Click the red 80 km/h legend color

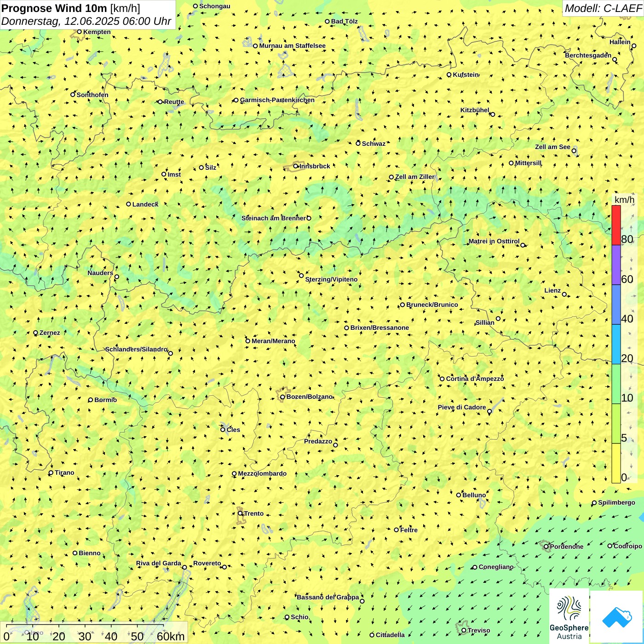(616, 225)
